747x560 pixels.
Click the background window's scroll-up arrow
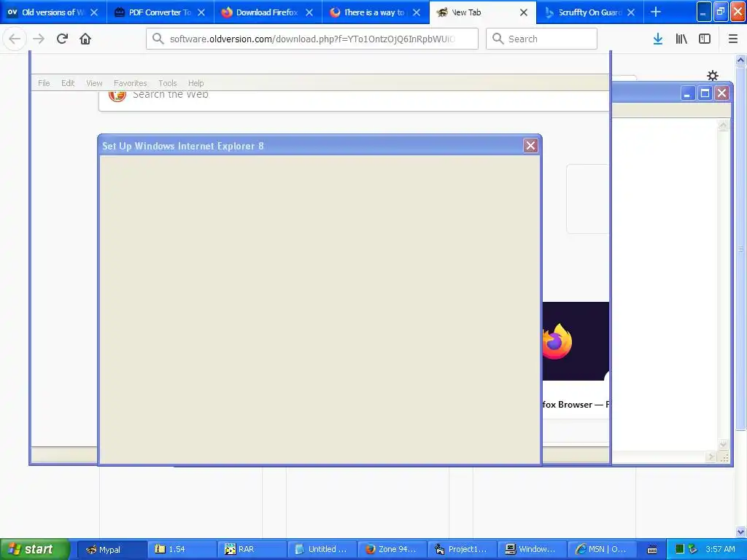click(723, 125)
